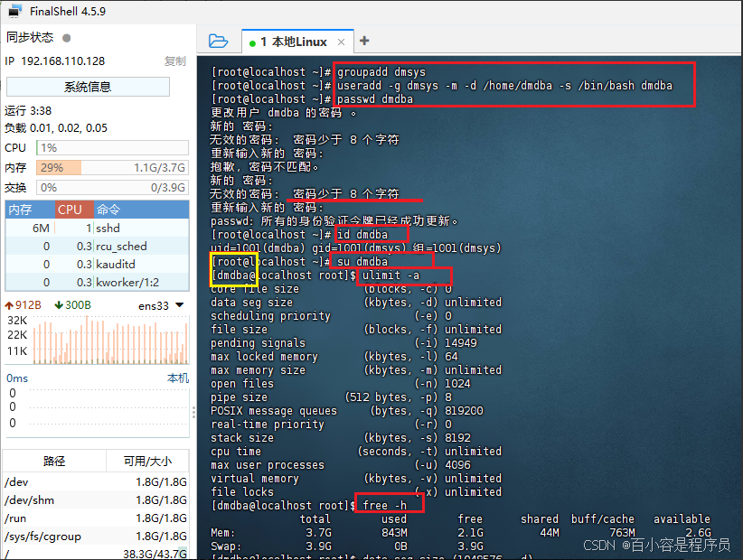Image resolution: width=743 pixels, height=560 pixels.
Task: Click the Swap: row in free output
Action: click(x=347, y=546)
